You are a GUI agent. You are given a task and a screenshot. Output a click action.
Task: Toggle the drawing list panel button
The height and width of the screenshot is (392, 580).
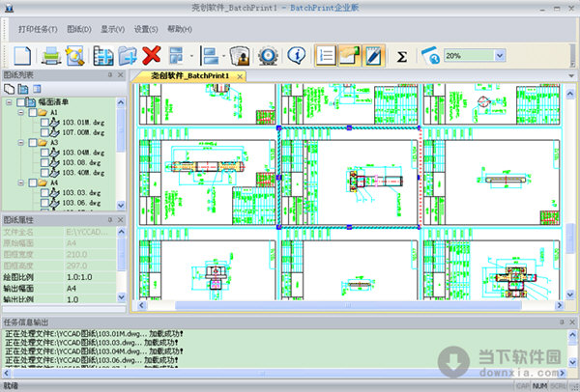(326, 55)
